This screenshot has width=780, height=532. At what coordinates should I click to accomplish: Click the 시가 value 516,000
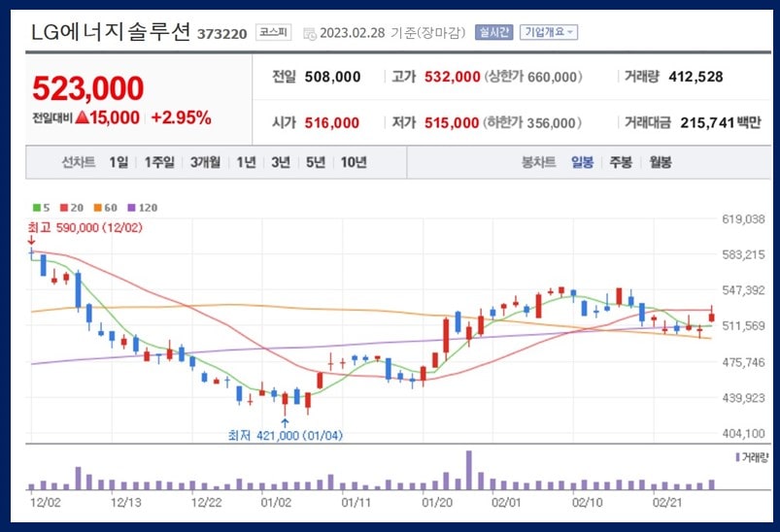tap(332, 123)
